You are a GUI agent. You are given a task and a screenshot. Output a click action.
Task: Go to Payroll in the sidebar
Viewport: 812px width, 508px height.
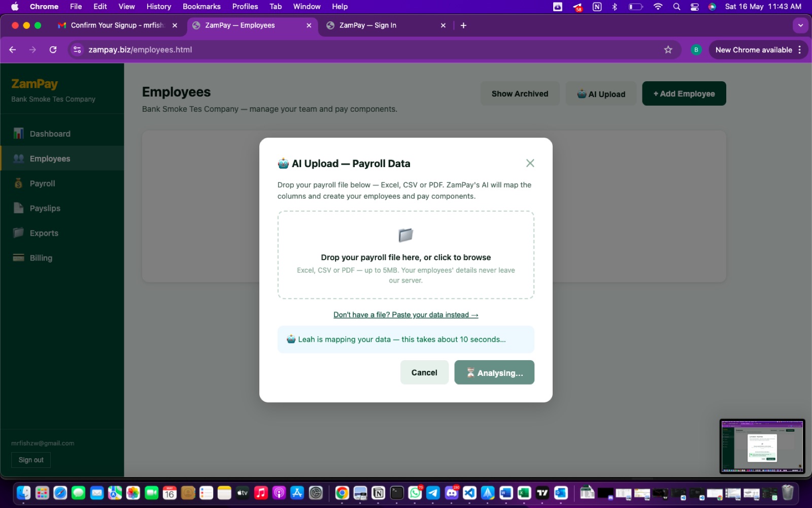tap(62, 183)
